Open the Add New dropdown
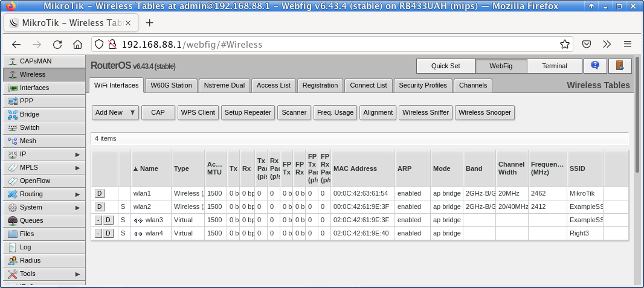This screenshot has height=288, width=644. [x=115, y=112]
